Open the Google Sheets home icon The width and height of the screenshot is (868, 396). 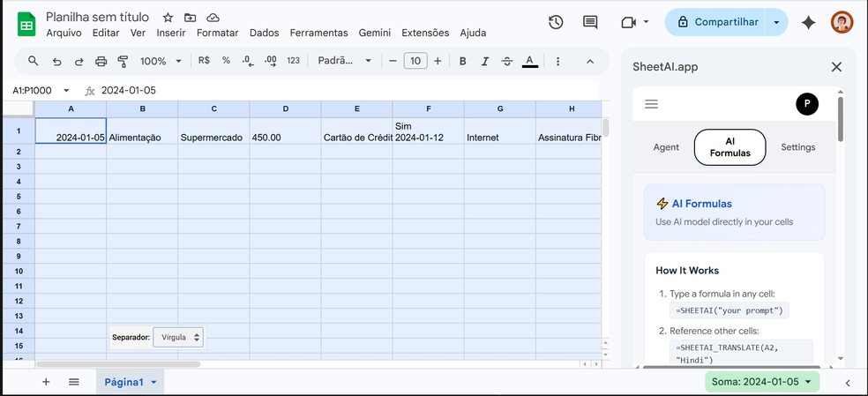click(26, 25)
